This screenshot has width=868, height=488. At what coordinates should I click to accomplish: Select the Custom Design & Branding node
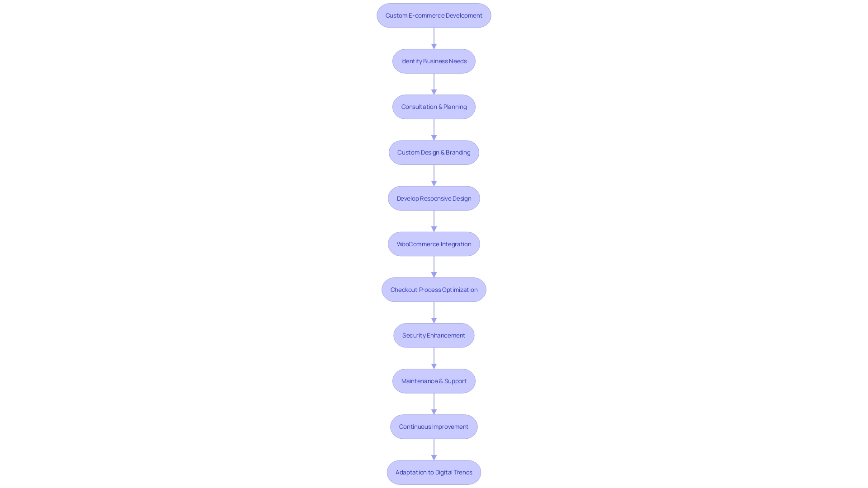point(434,153)
